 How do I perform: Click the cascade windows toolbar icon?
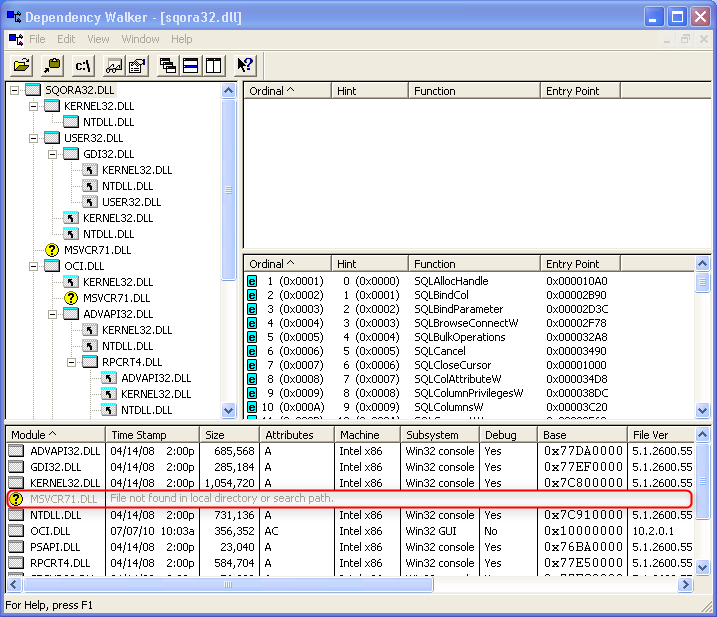click(168, 66)
